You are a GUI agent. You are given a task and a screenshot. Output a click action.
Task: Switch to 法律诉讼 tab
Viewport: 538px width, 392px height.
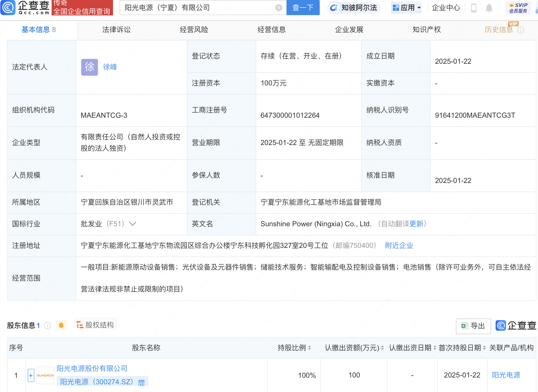(x=116, y=30)
